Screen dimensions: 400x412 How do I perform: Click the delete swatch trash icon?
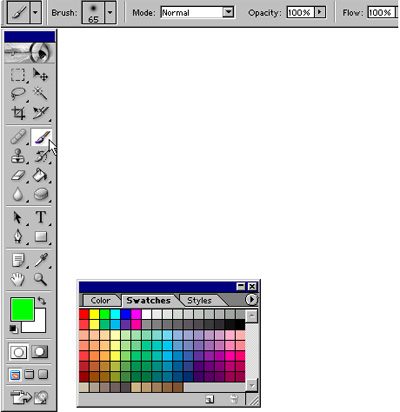[234, 399]
